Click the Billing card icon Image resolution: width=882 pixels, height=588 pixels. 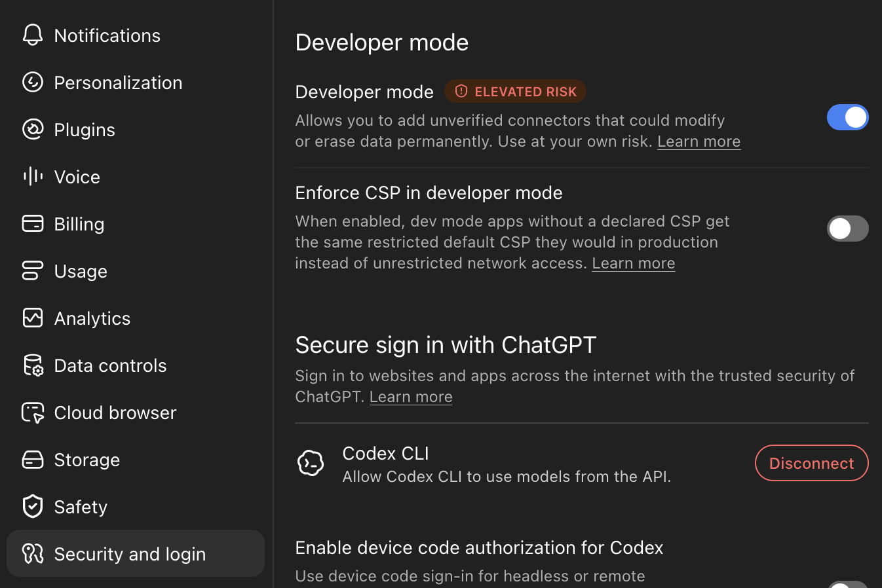pos(33,223)
